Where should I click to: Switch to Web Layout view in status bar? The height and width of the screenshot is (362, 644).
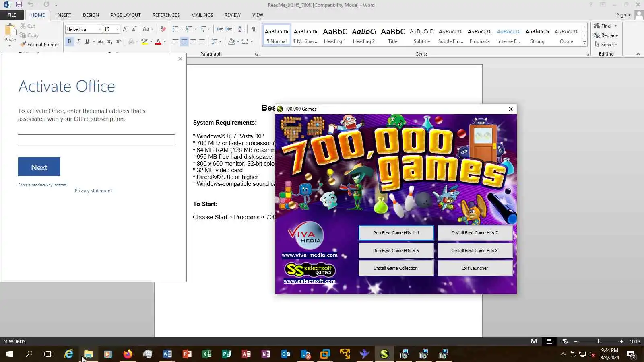(x=564, y=341)
